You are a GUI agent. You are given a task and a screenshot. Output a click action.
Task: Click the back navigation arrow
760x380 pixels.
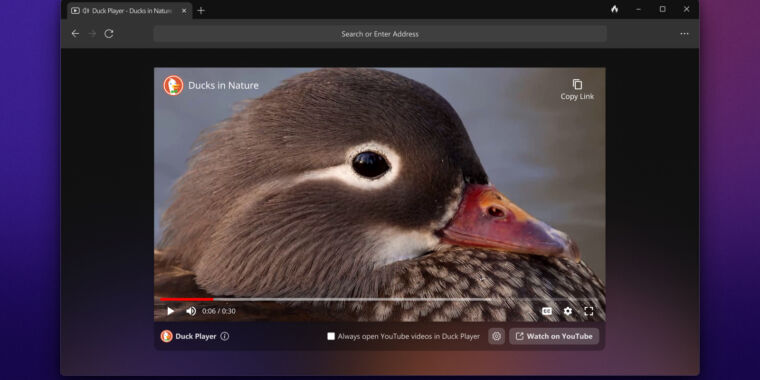tap(75, 33)
